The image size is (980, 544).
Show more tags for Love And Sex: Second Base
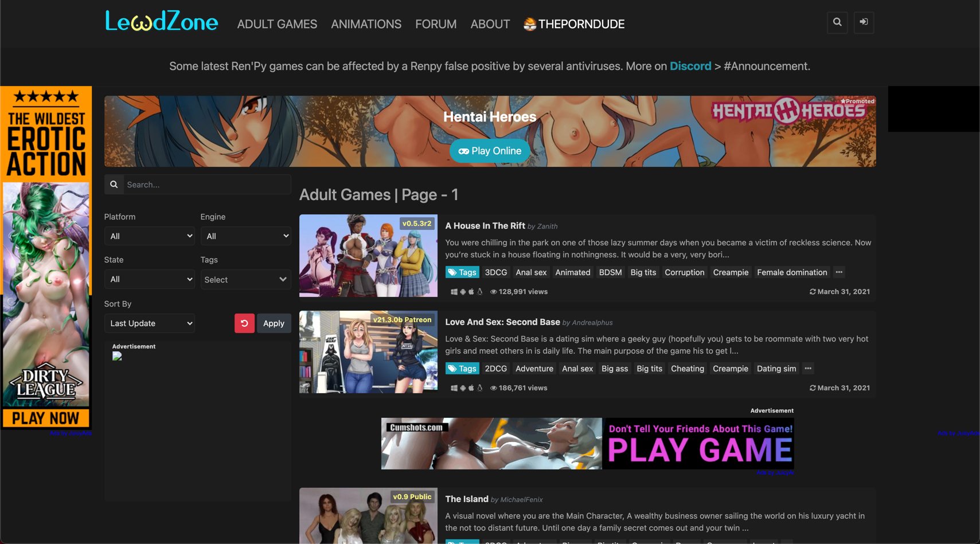point(808,369)
